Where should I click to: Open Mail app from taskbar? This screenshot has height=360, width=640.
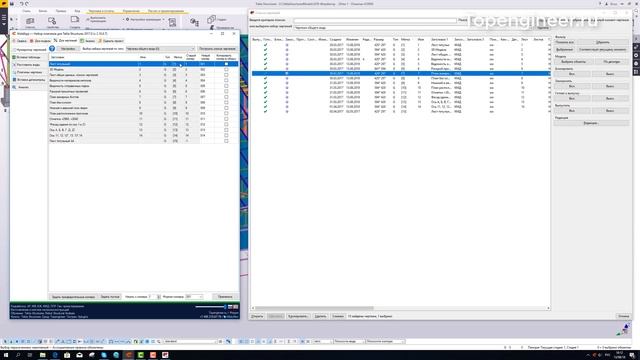pos(79,355)
